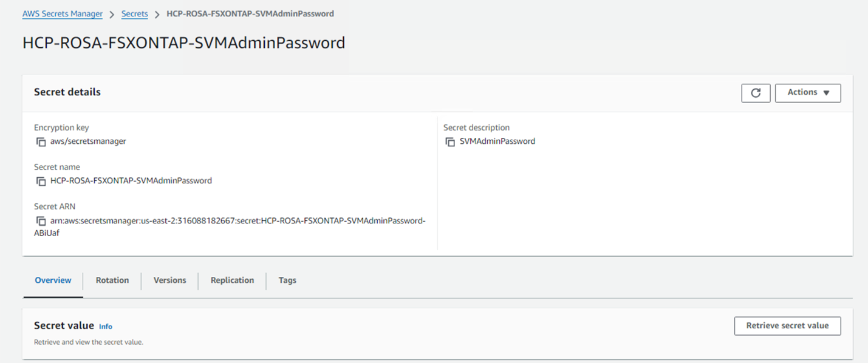The width and height of the screenshot is (868, 363).
Task: Switch to the Overview tab
Action: click(53, 280)
